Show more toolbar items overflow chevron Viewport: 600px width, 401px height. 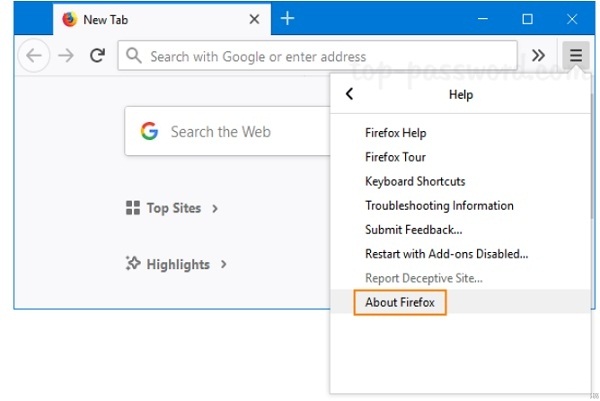(538, 56)
